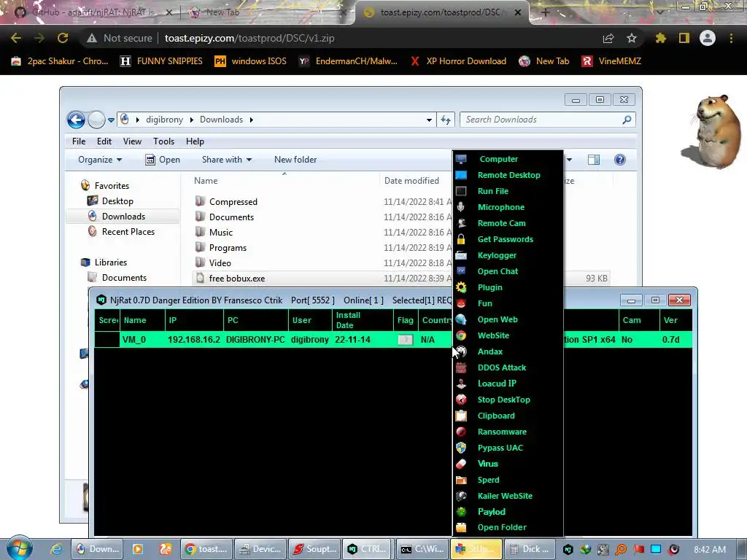Click the Keylogger keyboard icon

coord(461,255)
